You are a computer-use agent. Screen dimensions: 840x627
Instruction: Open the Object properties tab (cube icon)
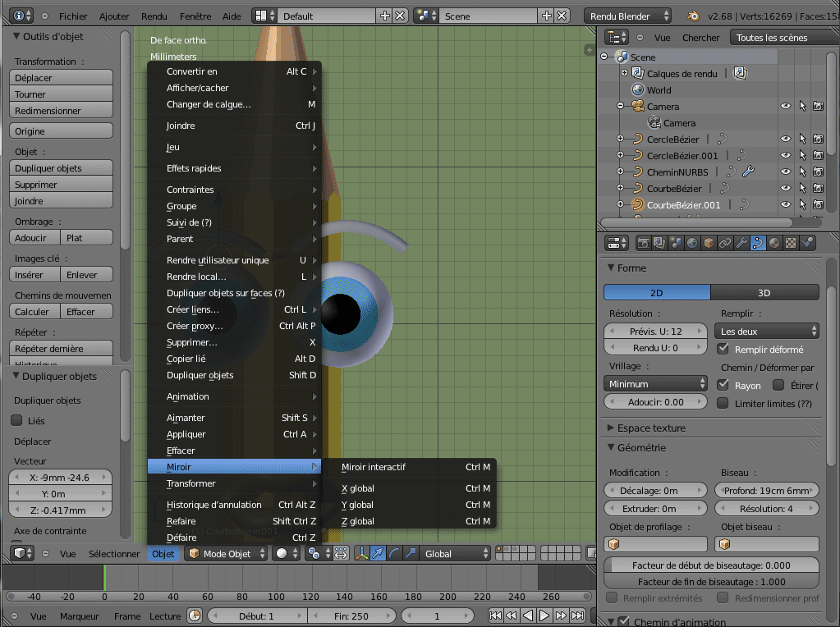pos(709,243)
